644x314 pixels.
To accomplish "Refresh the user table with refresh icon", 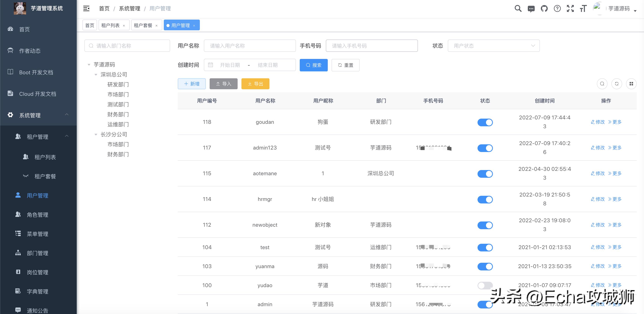I will (x=617, y=84).
